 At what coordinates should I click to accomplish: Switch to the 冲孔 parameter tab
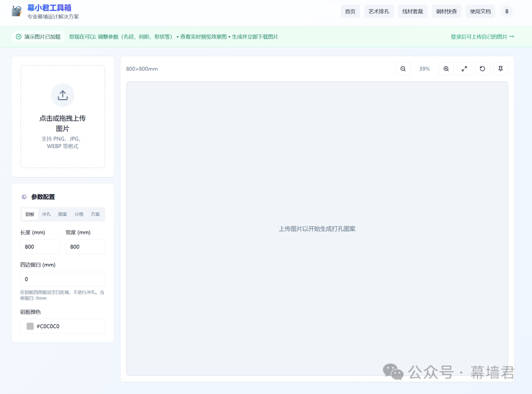[46, 214]
